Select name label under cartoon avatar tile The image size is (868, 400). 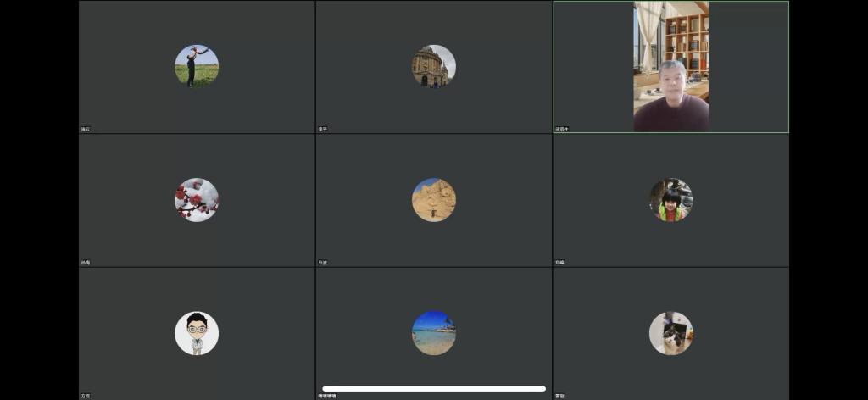coord(85,396)
